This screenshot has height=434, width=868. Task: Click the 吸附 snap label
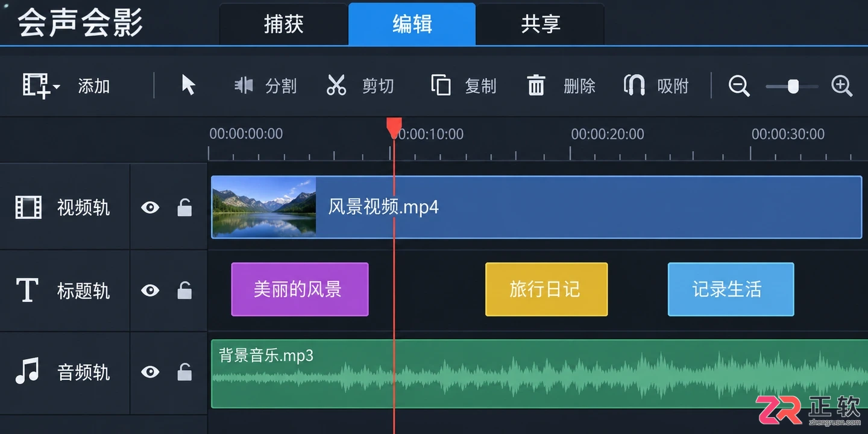(673, 86)
